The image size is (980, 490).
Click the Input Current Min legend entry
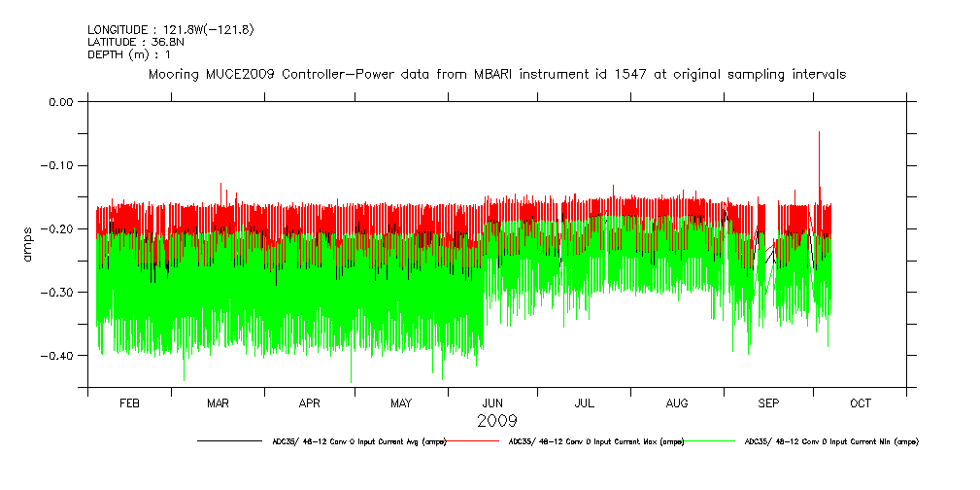(831, 441)
